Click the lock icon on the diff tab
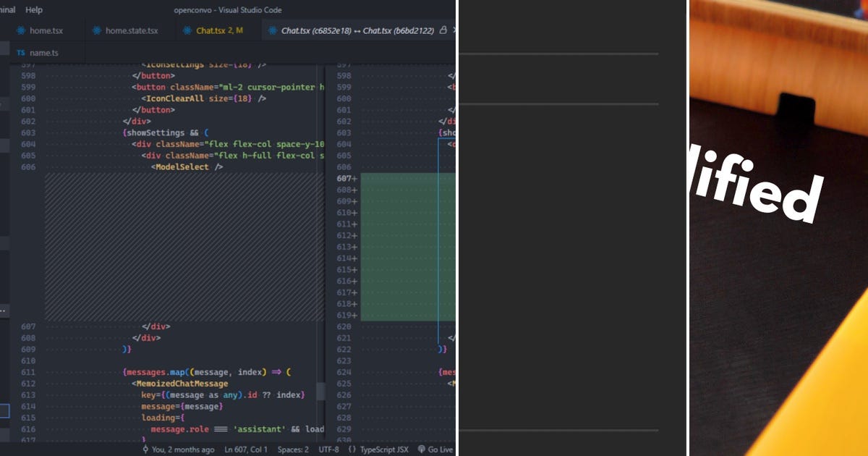Screen dimensions: 868x456 pyautogui.click(x=442, y=30)
